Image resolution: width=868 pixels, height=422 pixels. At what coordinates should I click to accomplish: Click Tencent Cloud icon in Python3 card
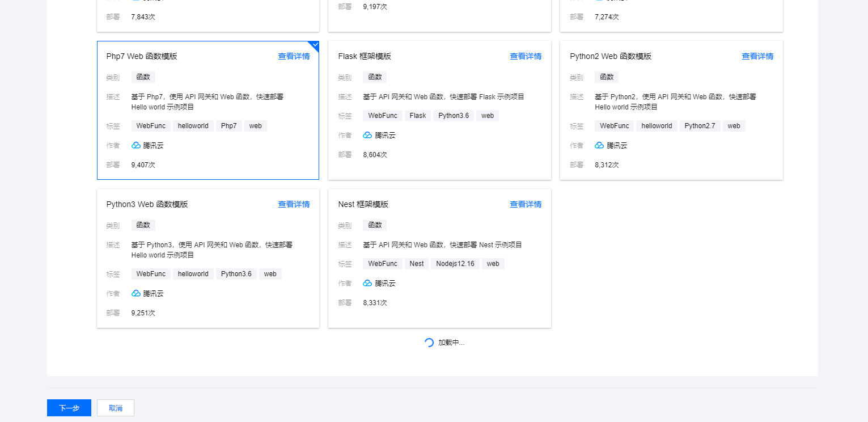click(x=136, y=293)
